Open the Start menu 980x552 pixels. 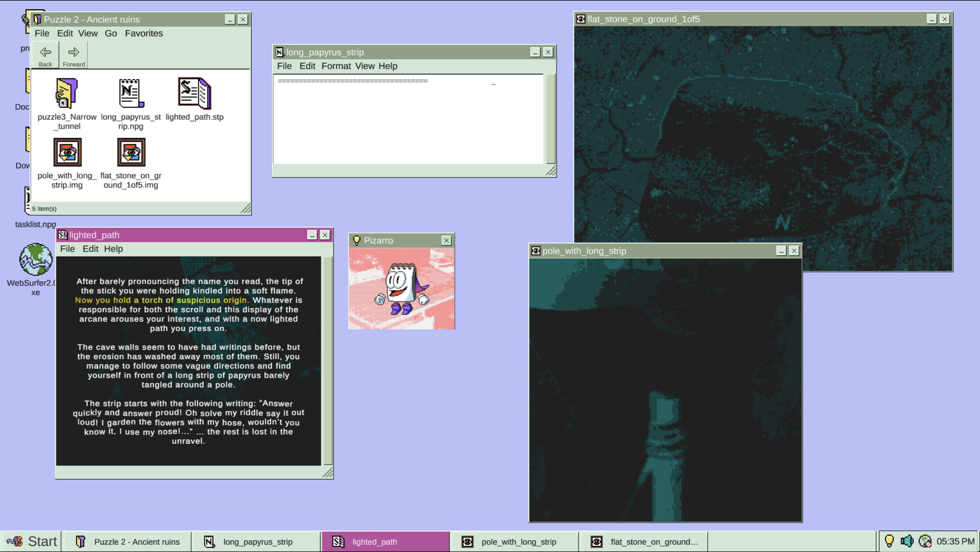[31, 541]
